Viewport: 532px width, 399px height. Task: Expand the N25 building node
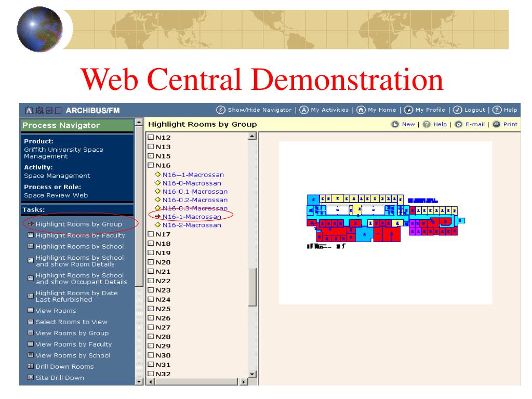pos(151,309)
